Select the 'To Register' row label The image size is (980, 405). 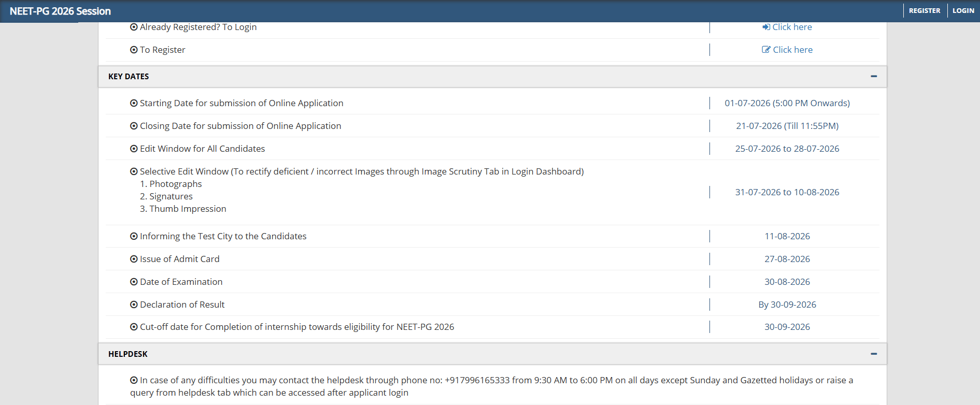coord(162,50)
